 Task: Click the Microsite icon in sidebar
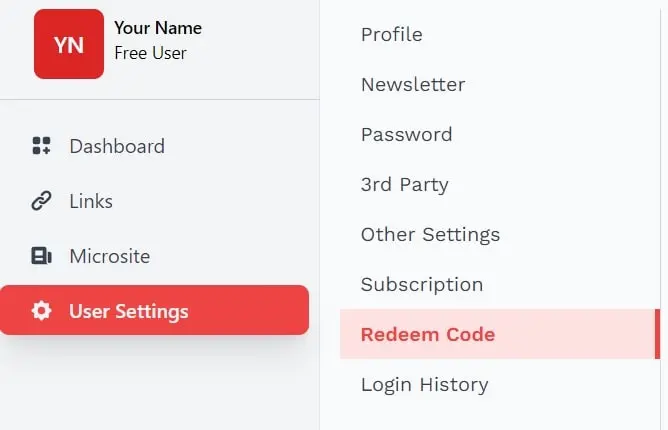pyautogui.click(x=41, y=256)
